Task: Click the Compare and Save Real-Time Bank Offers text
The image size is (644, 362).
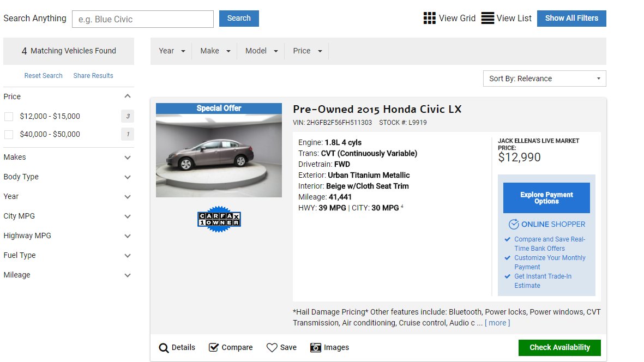Action: coord(550,244)
